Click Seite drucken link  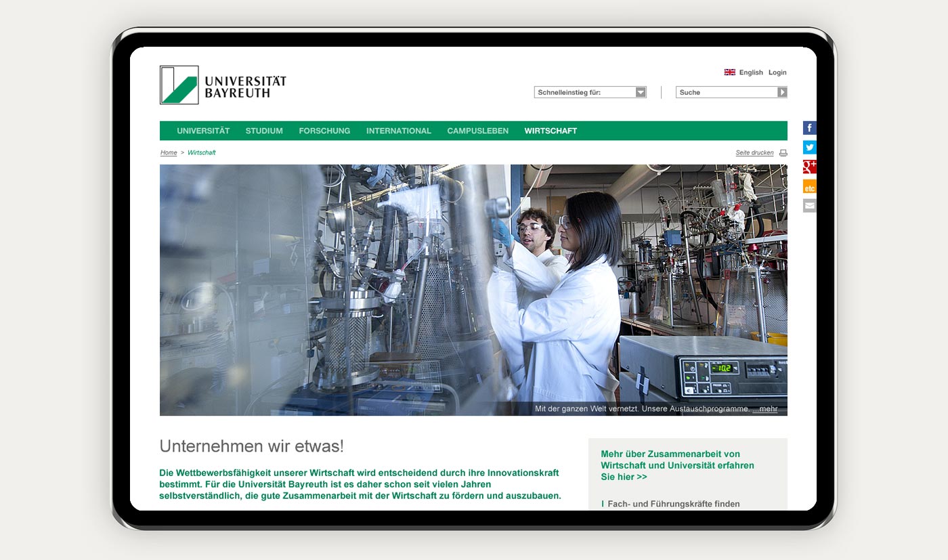click(x=754, y=153)
